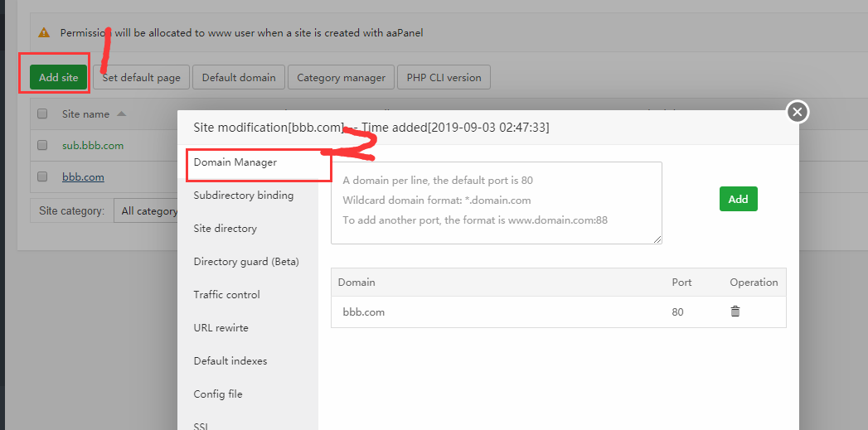Toggle the select-all sites checkbox
The image size is (868, 430).
pos(42,114)
